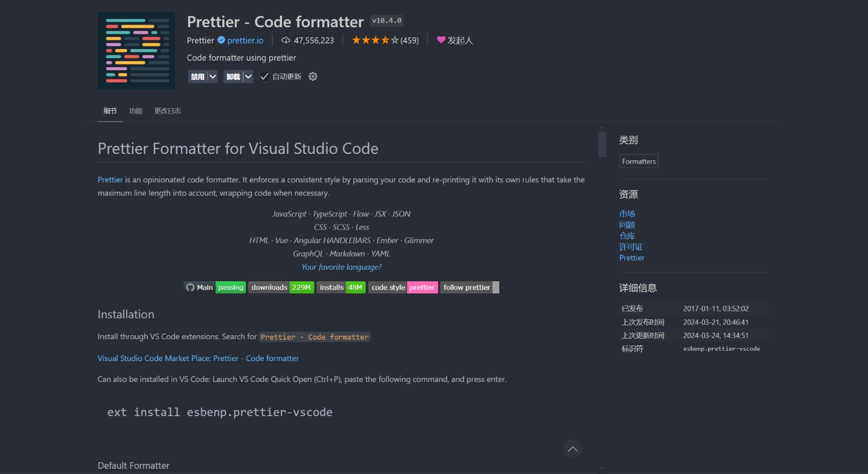
Task: Click the downloads 229M badge
Action: 281,287
